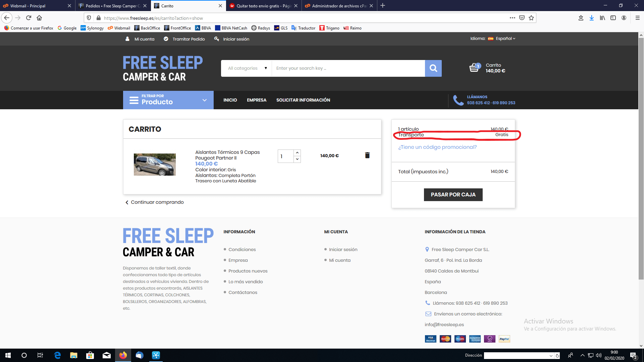The width and height of the screenshot is (644, 362).
Task: Open Mail app from taskbar
Action: (106, 355)
